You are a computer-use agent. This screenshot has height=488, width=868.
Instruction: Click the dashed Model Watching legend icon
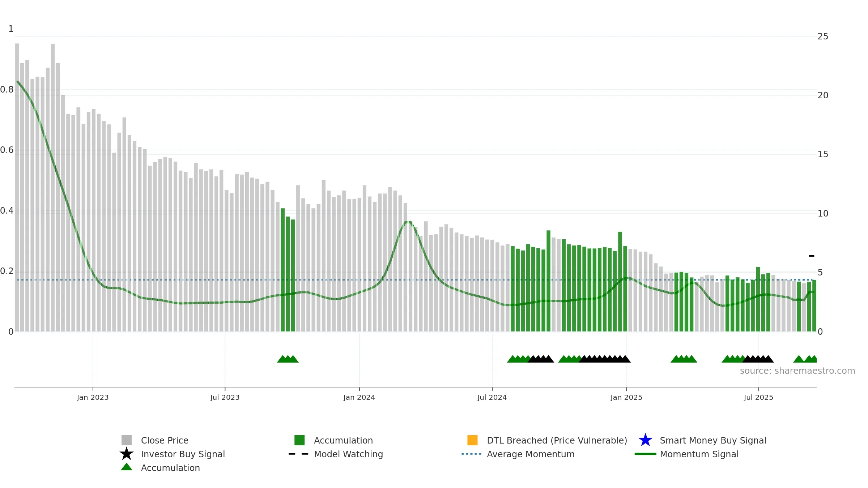[x=299, y=454]
